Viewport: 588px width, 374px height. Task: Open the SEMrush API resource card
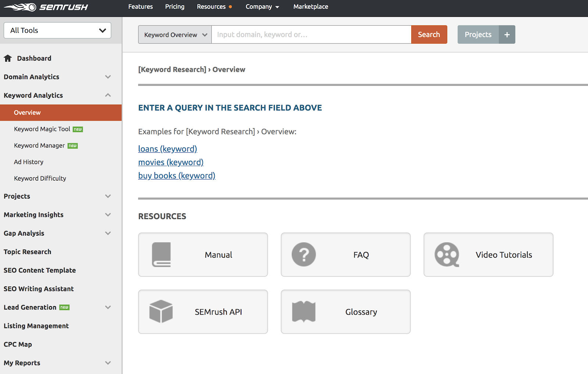pyautogui.click(x=203, y=312)
